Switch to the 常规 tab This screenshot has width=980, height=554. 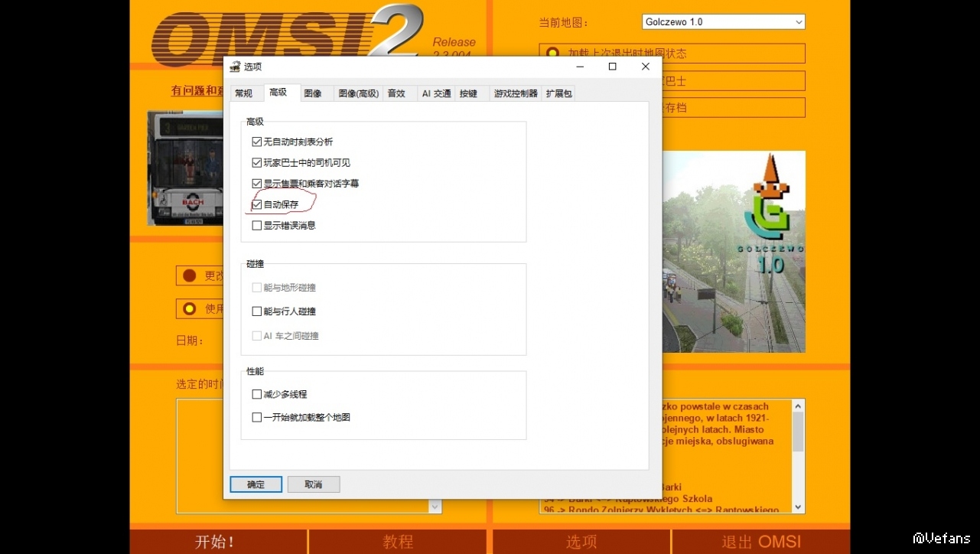point(244,93)
